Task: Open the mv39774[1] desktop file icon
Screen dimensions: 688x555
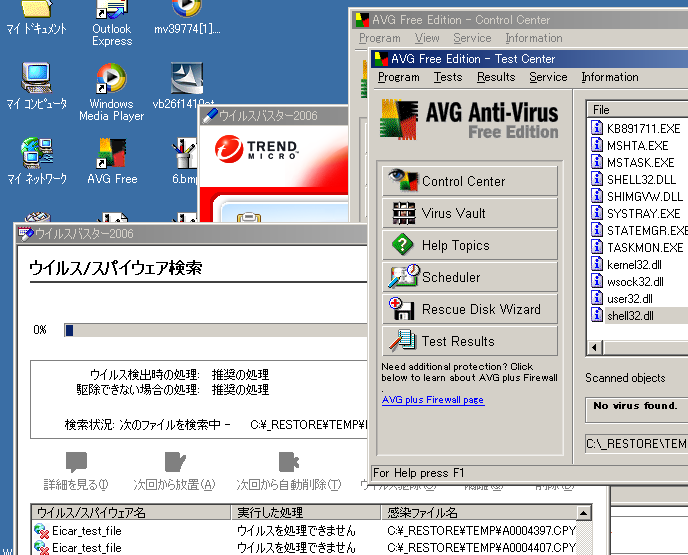Action: tap(187, 18)
